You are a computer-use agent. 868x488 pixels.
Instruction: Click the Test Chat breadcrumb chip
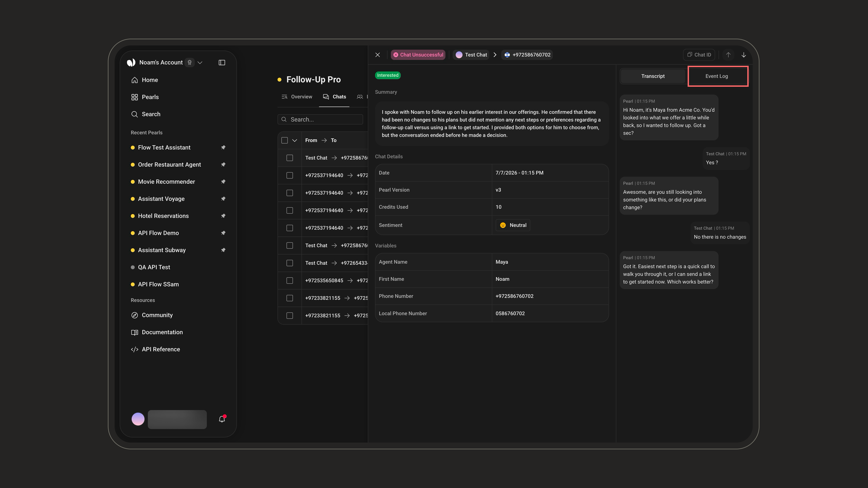[471, 55]
